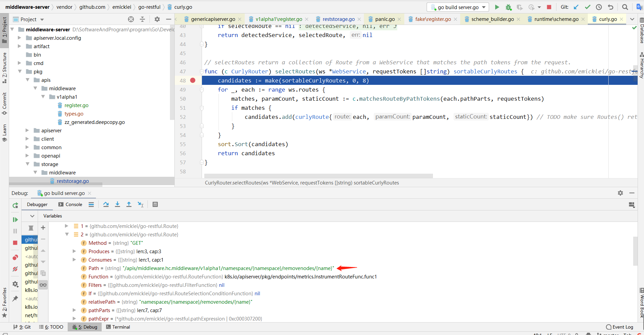Pin the Debug tab with pin icon
This screenshot has height=335, width=644.
click(15, 299)
